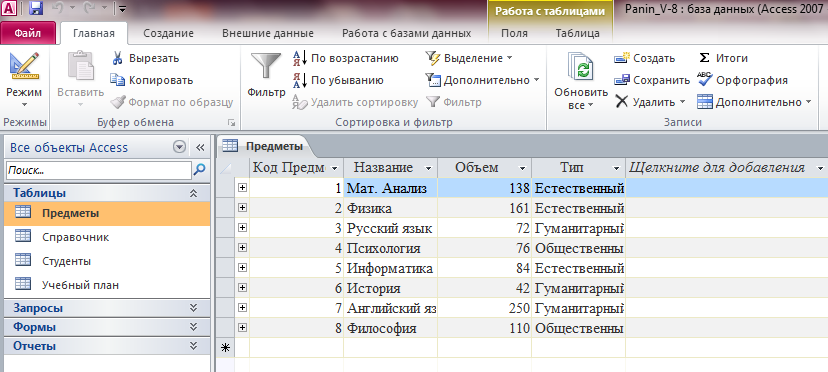Click the new record asterisk row selector
This screenshot has width=828, height=372.
click(225, 348)
